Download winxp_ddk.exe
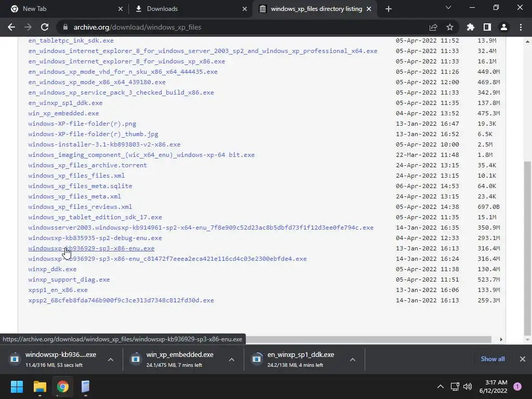The image size is (532, 399). click(x=52, y=269)
